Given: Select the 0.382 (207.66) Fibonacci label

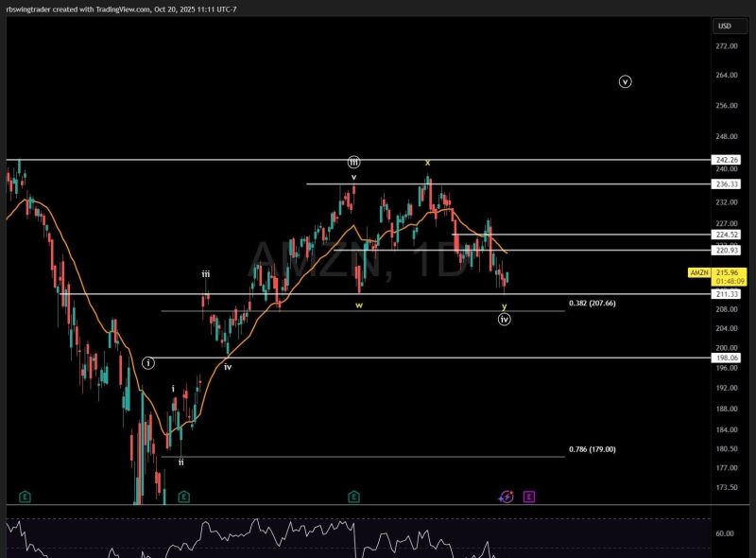Looking at the screenshot, I should coord(593,304).
